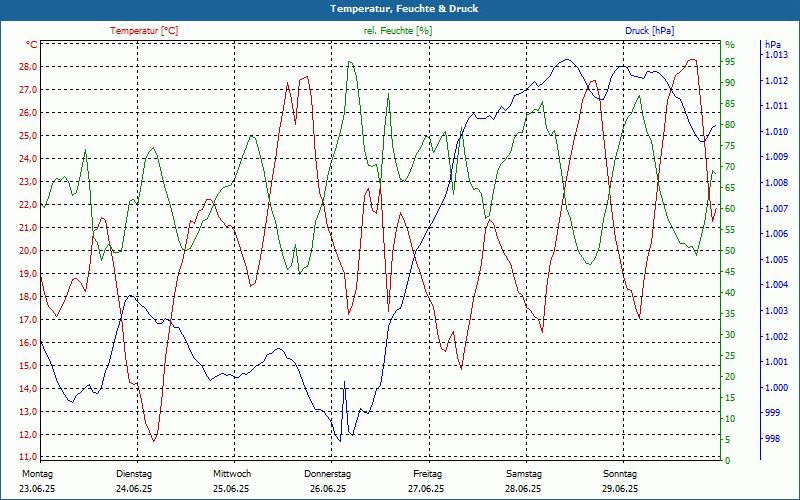Click the '17,0' temperature axis value
This screenshot has height=500, width=800.
pyautogui.click(x=28, y=320)
